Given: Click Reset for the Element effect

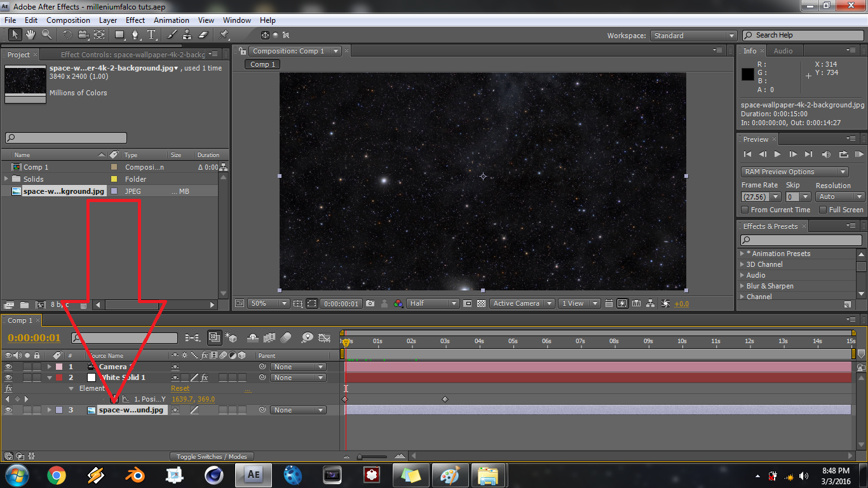Looking at the screenshot, I should (180, 388).
